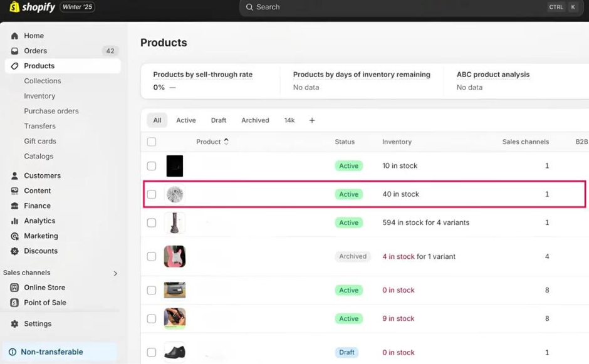Image resolution: width=589 pixels, height=364 pixels.
Task: Check the 9 in stock product row
Action: [152, 318]
